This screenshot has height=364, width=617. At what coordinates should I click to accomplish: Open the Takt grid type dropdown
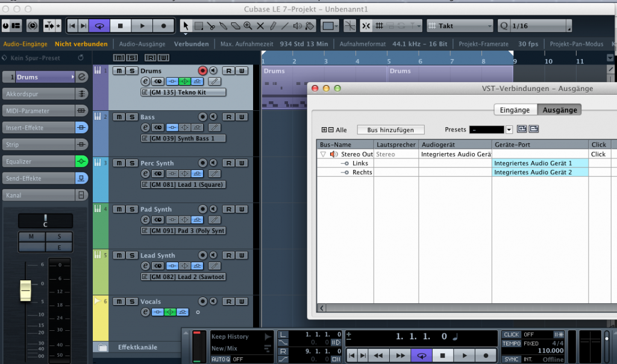point(460,26)
